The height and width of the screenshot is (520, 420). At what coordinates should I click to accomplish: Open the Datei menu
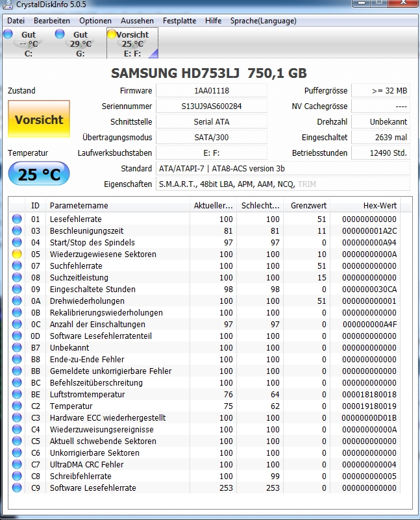[16, 21]
